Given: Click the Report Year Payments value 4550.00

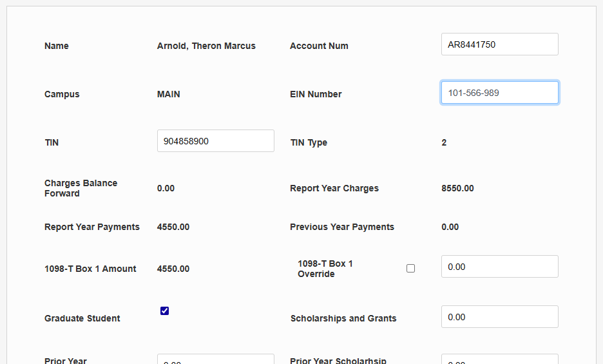Looking at the screenshot, I should point(173,227).
